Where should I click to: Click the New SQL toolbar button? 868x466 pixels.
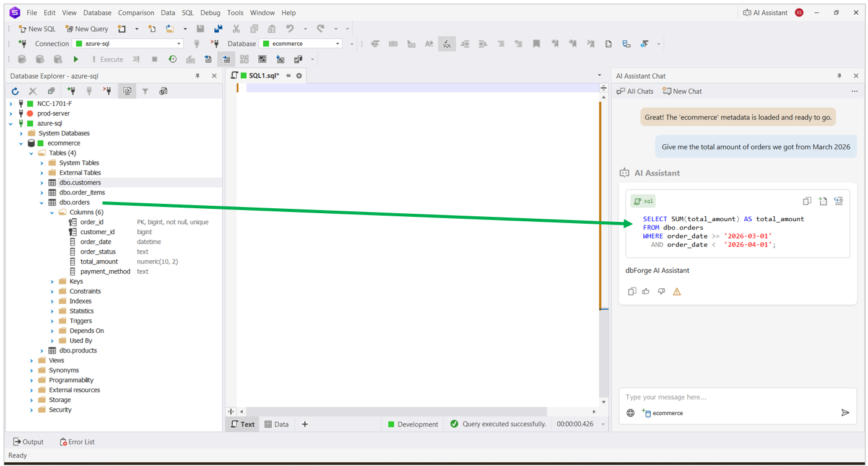click(x=37, y=29)
